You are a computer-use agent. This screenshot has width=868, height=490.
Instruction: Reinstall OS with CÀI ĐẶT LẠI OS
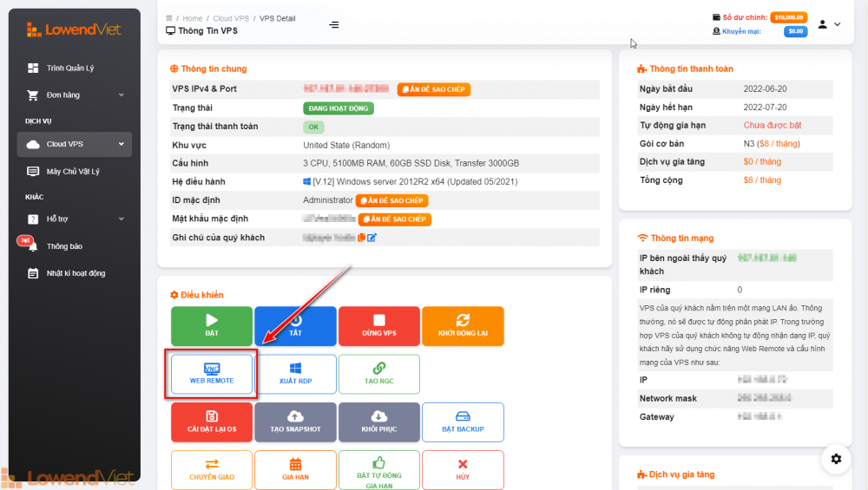[x=212, y=422]
